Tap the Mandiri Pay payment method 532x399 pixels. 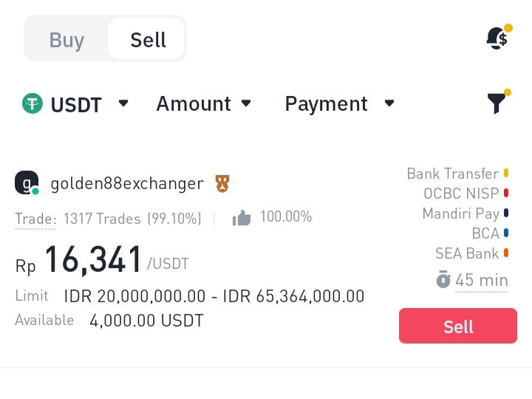tap(460, 214)
